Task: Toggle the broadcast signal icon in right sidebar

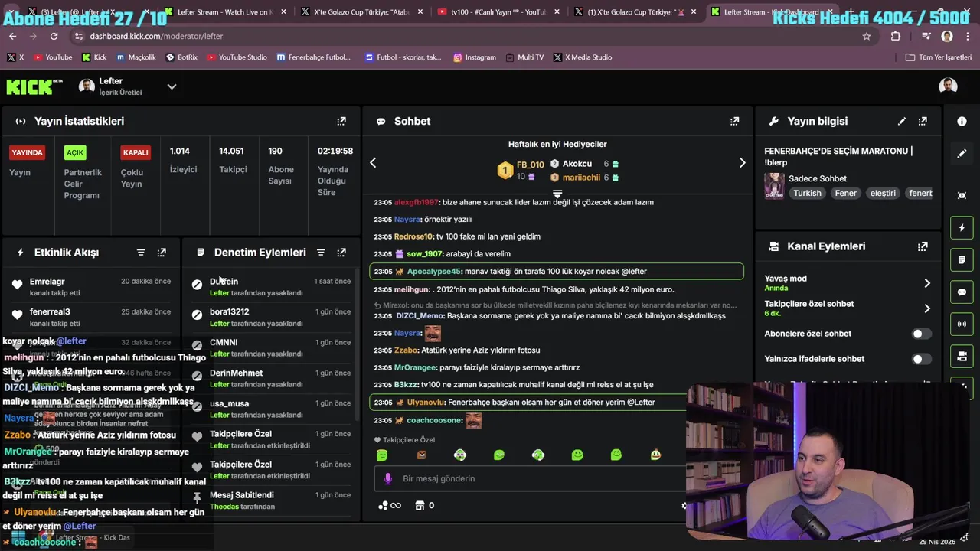Action: (962, 324)
